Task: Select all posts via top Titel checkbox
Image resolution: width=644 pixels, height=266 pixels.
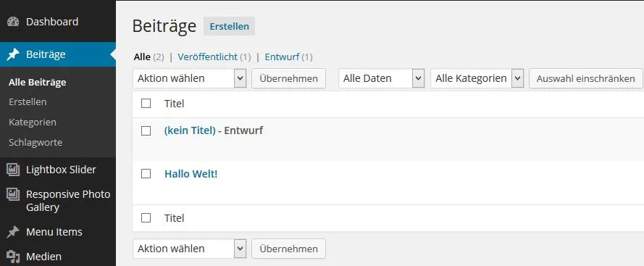Action: pos(146,103)
